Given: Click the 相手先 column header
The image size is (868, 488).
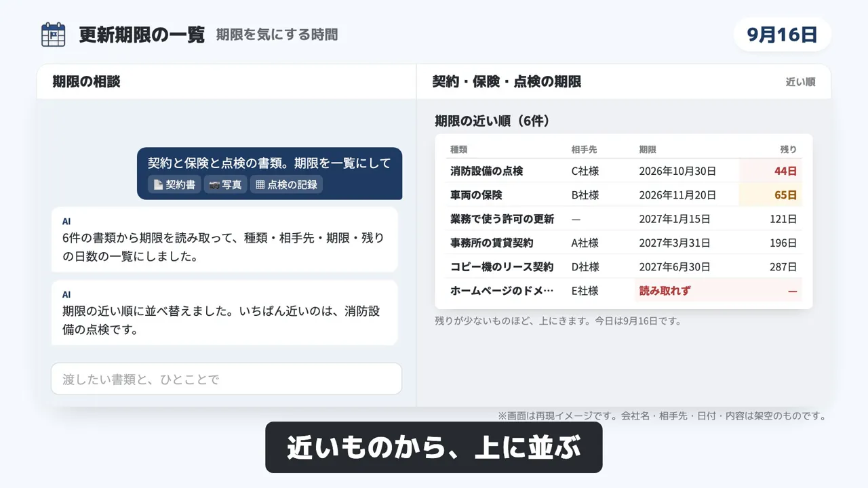Looking at the screenshot, I should tap(585, 149).
